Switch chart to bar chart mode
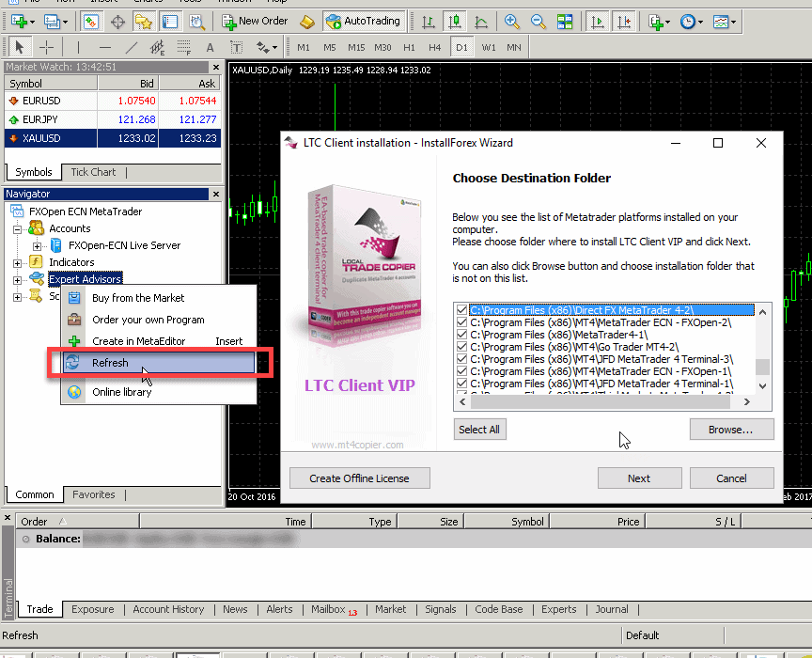The width and height of the screenshot is (812, 658). click(429, 22)
